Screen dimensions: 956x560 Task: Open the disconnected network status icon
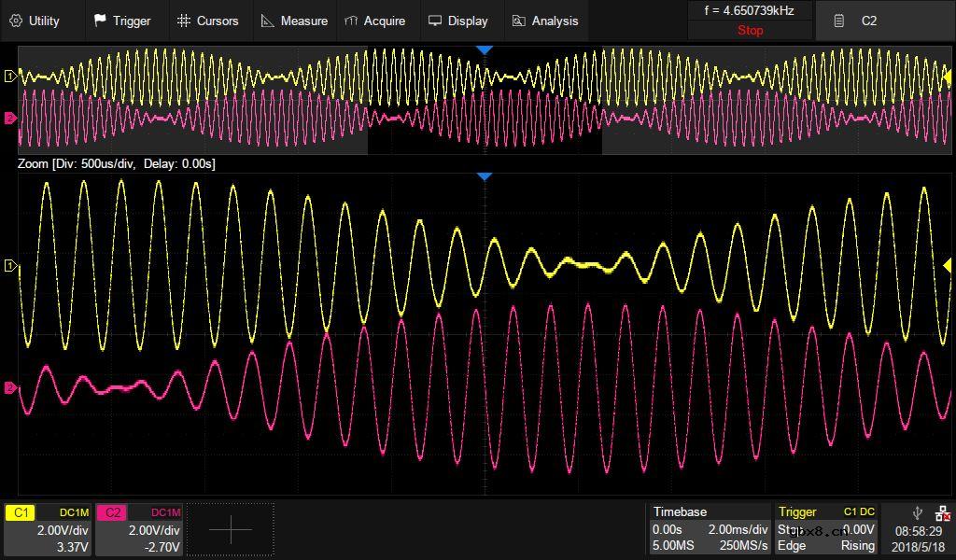[942, 513]
